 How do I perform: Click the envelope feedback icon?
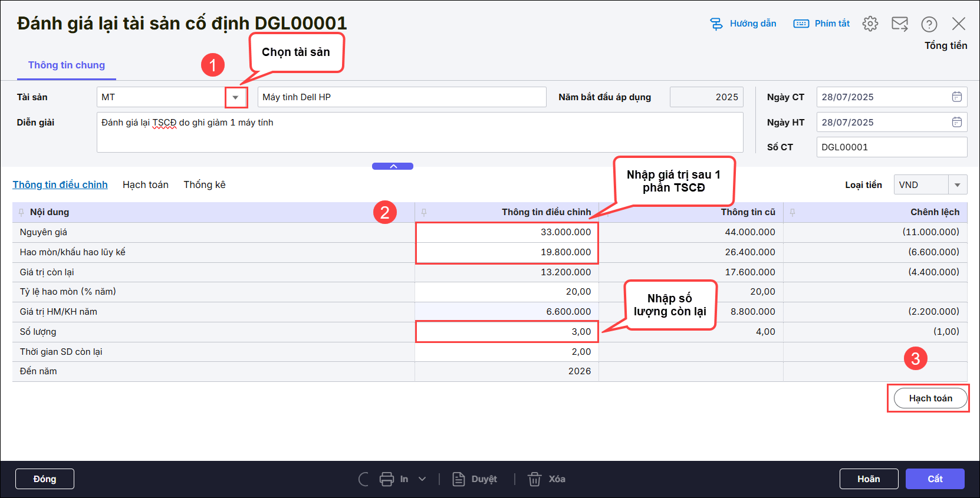pos(899,24)
